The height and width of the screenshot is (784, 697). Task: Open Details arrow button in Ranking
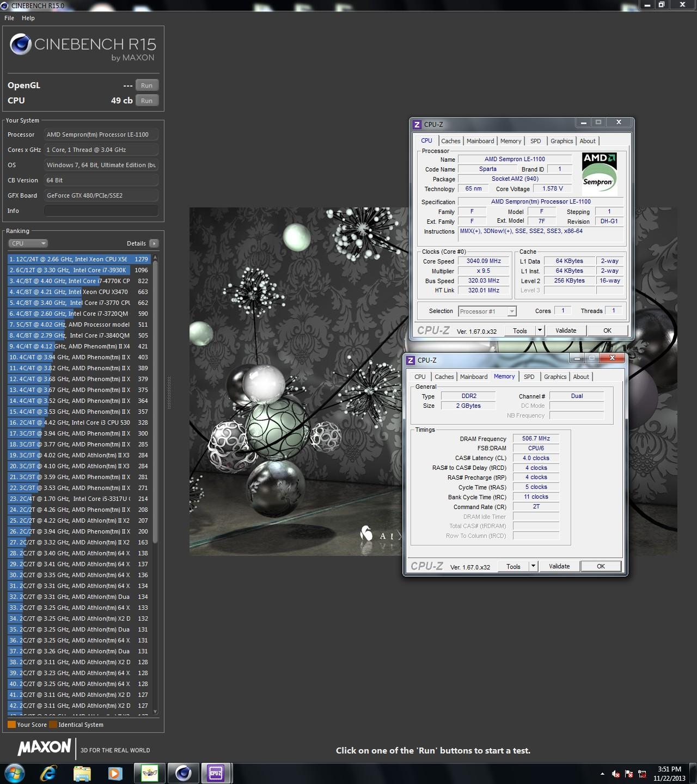point(154,243)
